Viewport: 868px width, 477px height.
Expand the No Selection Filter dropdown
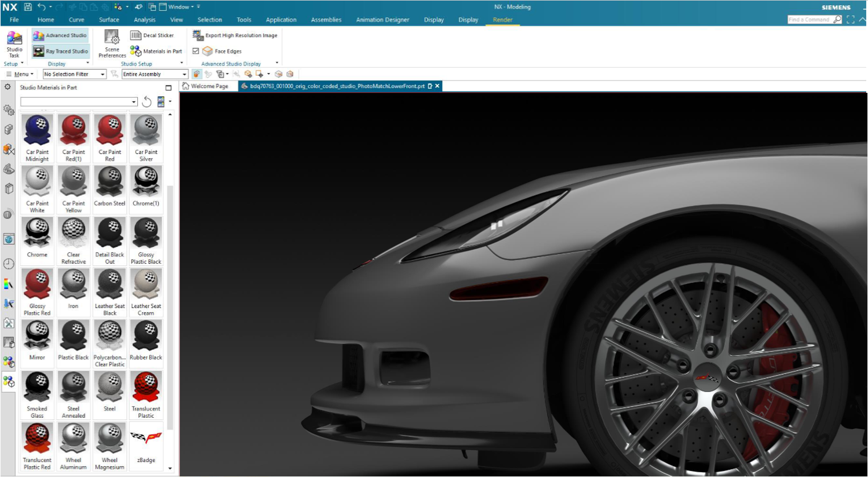[75, 74]
